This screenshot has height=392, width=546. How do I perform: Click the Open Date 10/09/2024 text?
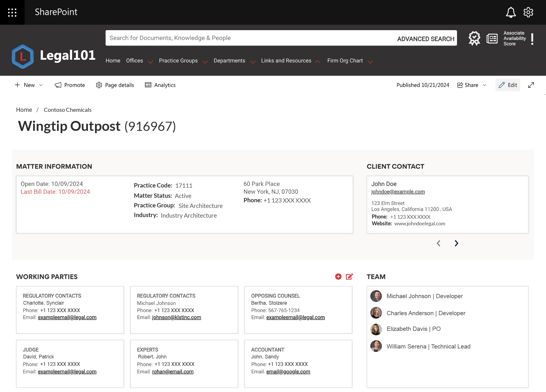click(52, 184)
